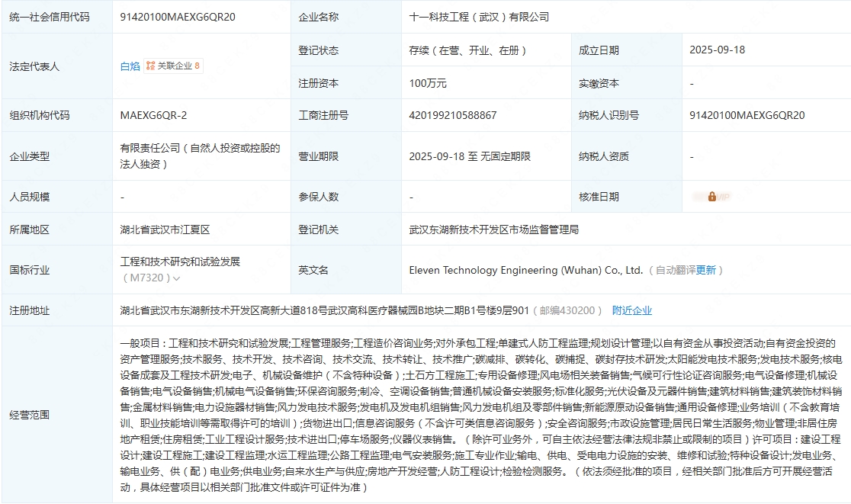Screen dimensions: 851x504
Task: Click the 工程和技术研究和试验发展 industry text
Action: (x=180, y=262)
